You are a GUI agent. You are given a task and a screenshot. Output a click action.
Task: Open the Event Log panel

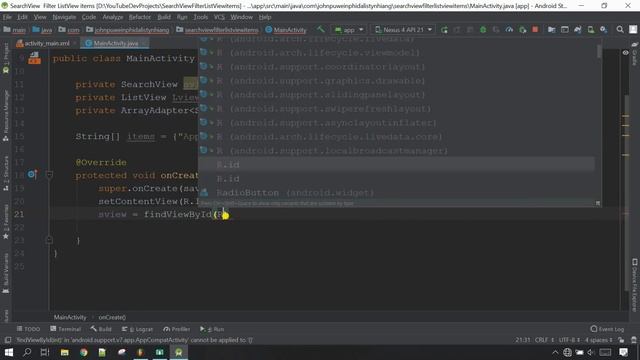pos(607,329)
